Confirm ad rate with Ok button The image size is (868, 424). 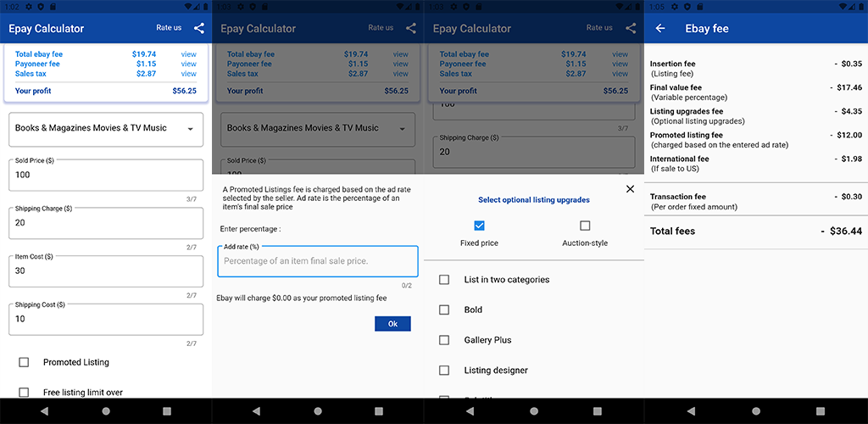[392, 324]
